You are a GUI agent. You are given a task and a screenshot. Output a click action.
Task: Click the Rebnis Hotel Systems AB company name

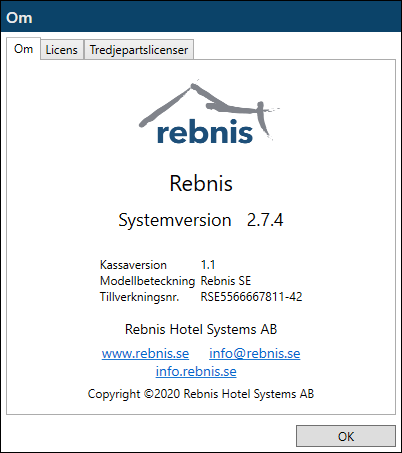201,329
